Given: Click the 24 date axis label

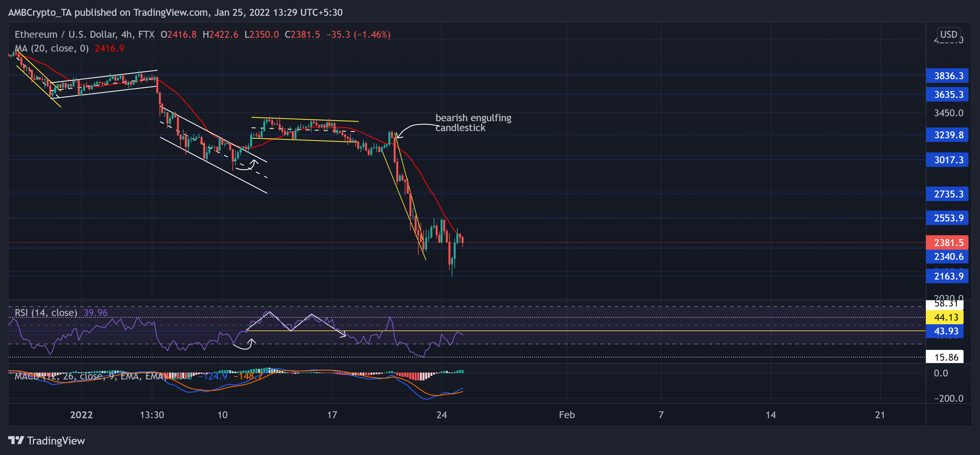Looking at the screenshot, I should pos(441,415).
